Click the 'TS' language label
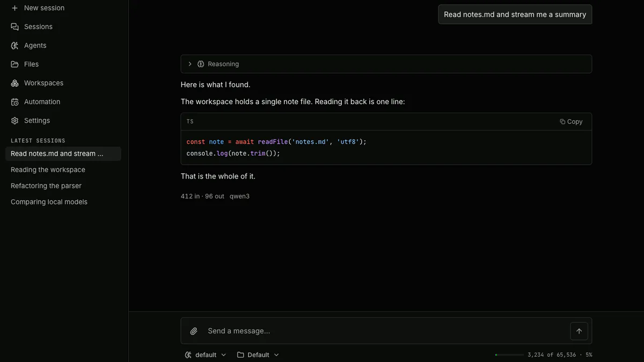The height and width of the screenshot is (362, 644). tap(190, 122)
